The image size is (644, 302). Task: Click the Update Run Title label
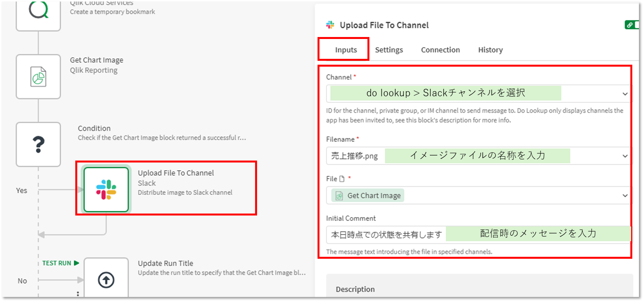(x=165, y=263)
